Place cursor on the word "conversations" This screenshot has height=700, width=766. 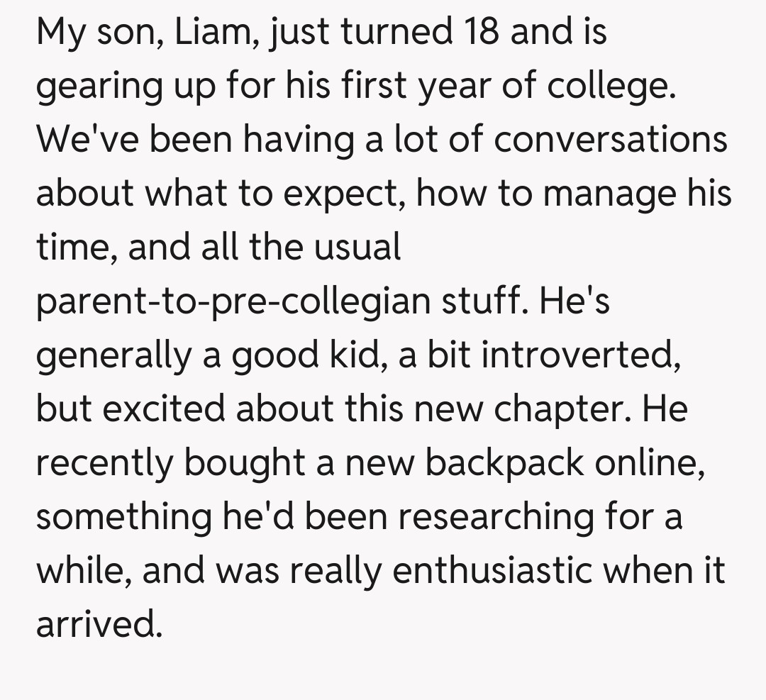611,140
